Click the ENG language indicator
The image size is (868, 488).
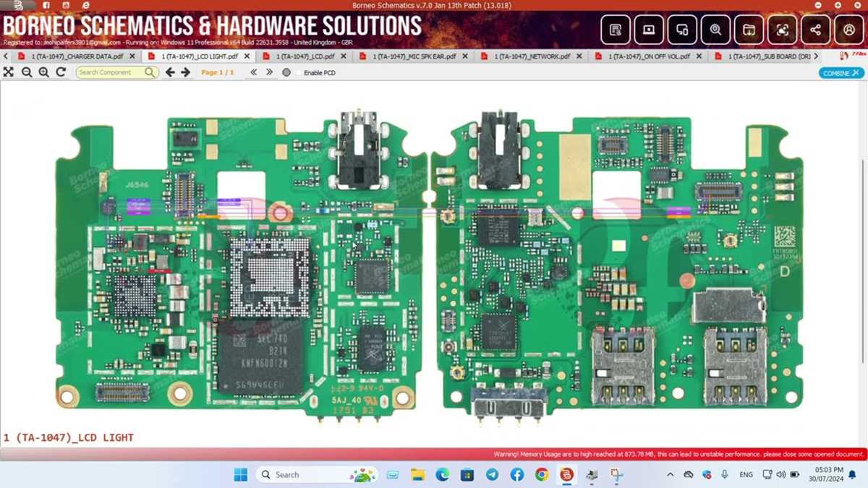pyautogui.click(x=746, y=475)
